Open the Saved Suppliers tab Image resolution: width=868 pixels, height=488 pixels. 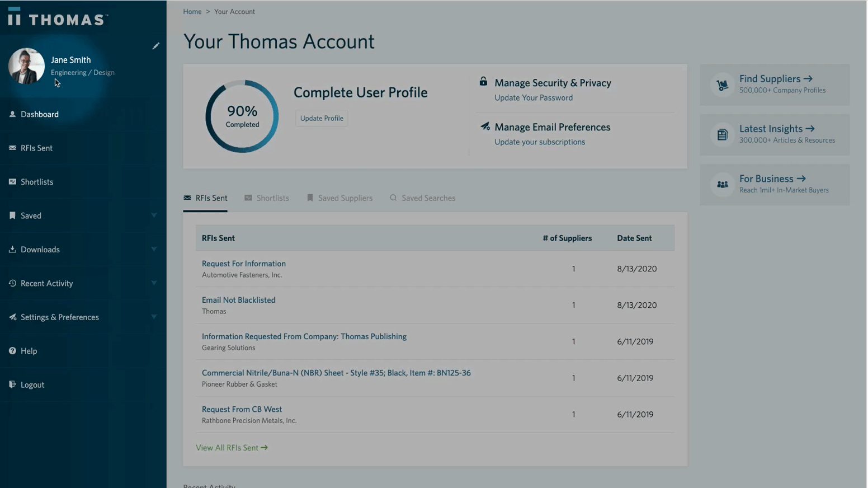(x=339, y=198)
